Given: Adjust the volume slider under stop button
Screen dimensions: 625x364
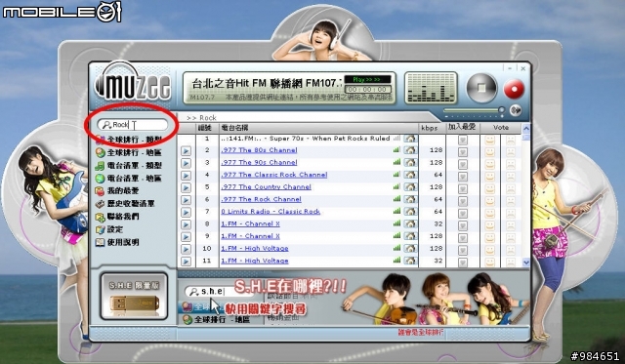Looking at the screenshot, I should coord(474,110).
